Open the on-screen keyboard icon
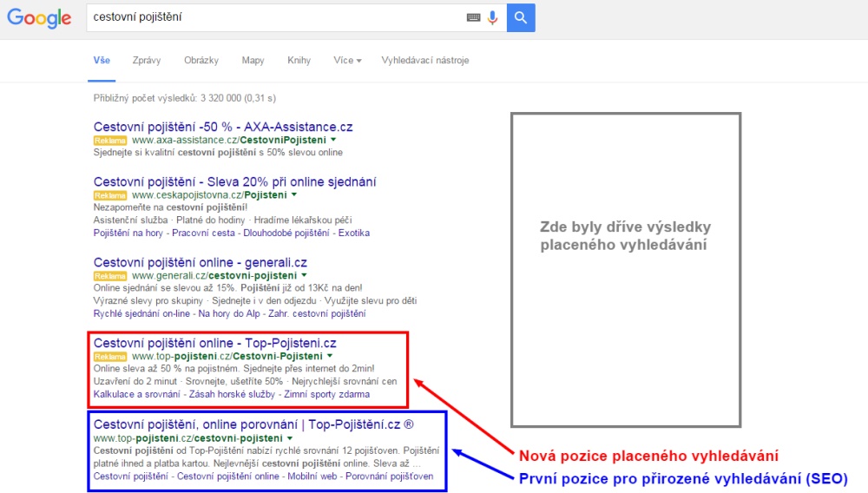The width and height of the screenshot is (868, 493). 473,17
